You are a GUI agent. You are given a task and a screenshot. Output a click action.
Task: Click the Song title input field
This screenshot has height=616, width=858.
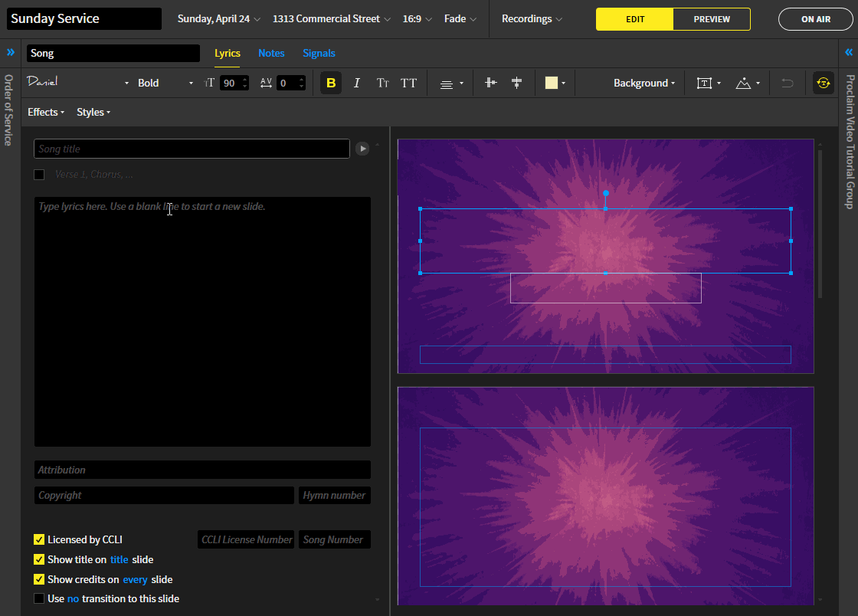[x=192, y=149]
